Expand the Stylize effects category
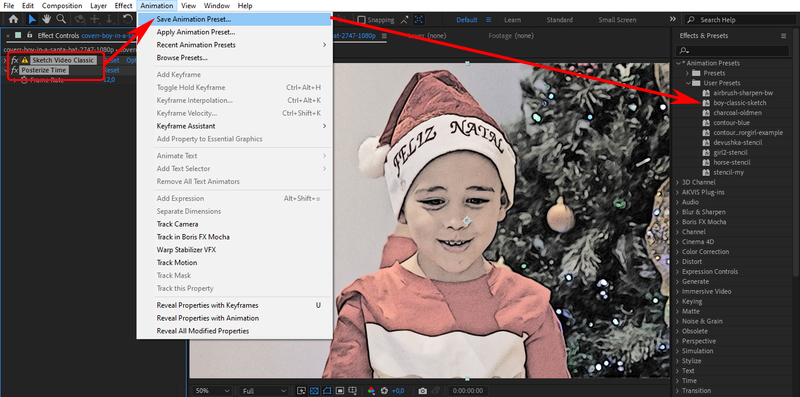 (x=678, y=361)
